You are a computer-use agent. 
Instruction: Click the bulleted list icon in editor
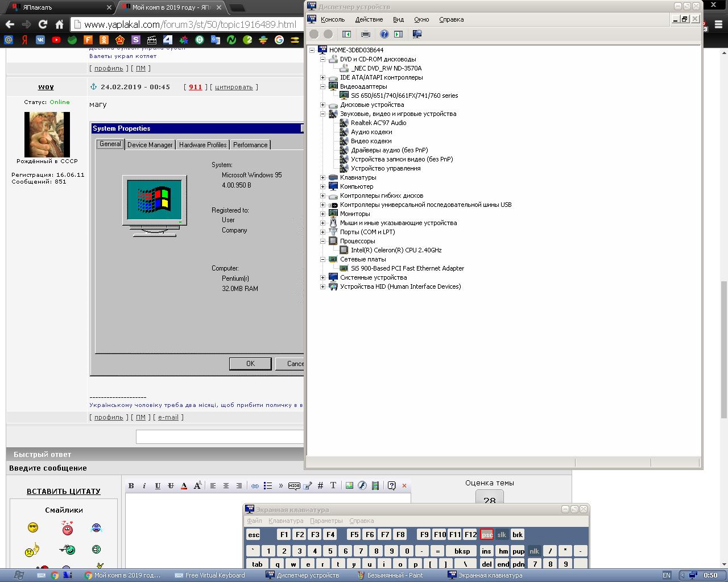(268, 485)
